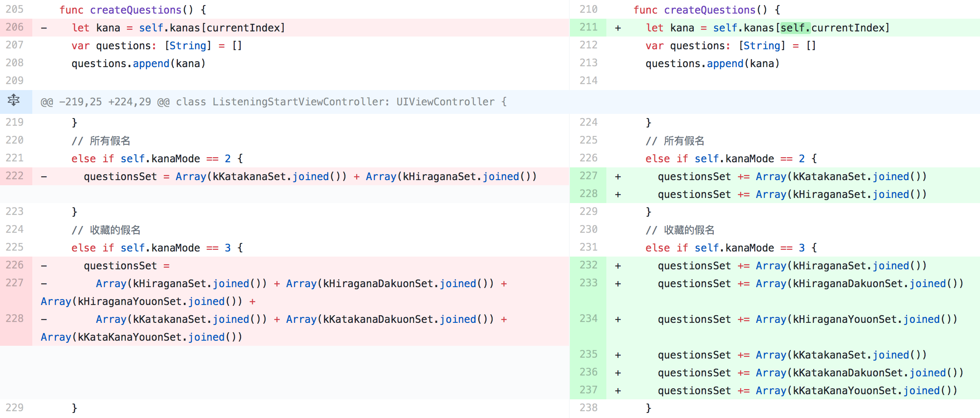Click the "// 所有假名" comment in the right pane
The height and width of the screenshot is (418, 980).
coord(675,141)
